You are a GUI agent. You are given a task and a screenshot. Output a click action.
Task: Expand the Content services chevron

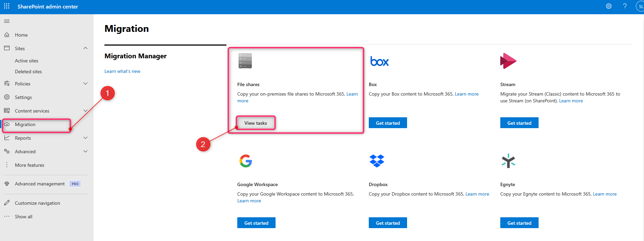(85, 111)
